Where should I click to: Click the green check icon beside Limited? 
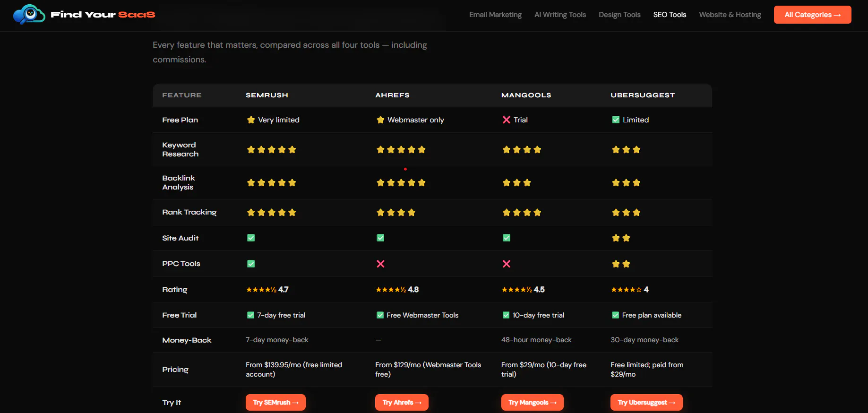click(x=616, y=120)
